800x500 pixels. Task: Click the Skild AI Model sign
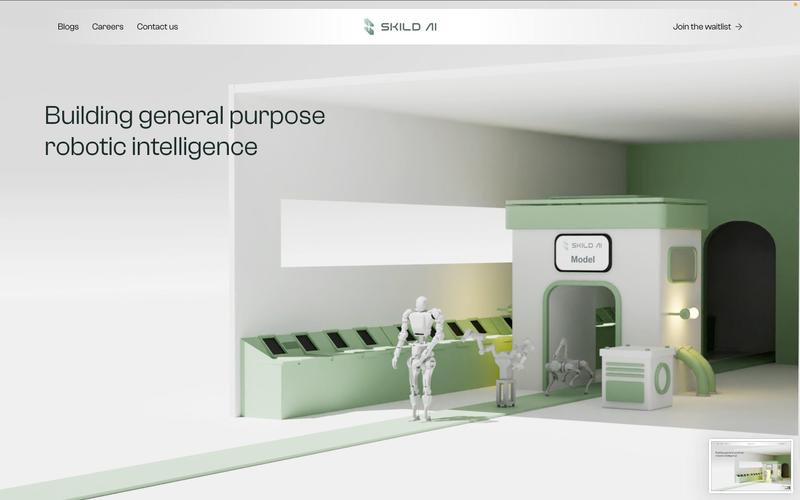tap(583, 253)
